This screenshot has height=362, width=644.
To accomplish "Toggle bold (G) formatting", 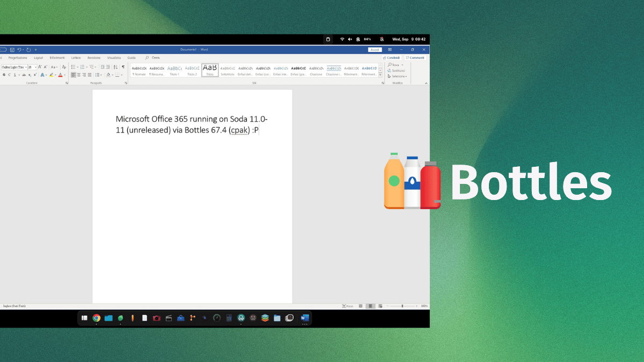I will (x=4, y=75).
